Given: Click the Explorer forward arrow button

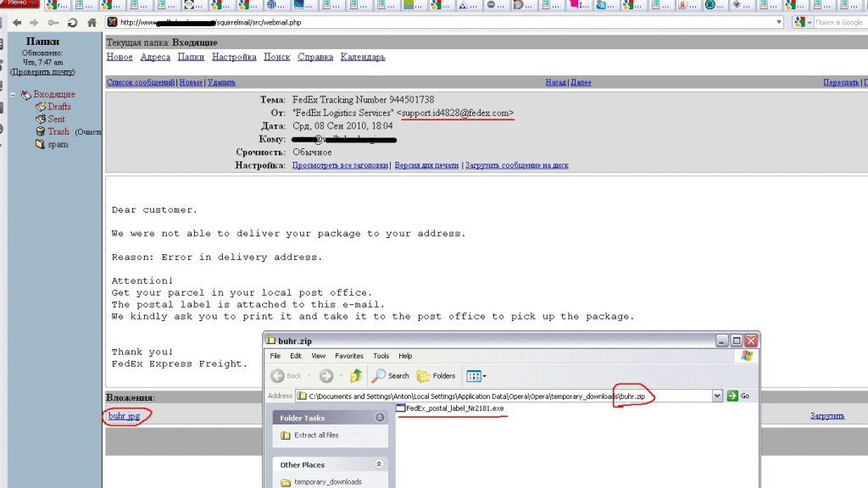Looking at the screenshot, I should [326, 376].
